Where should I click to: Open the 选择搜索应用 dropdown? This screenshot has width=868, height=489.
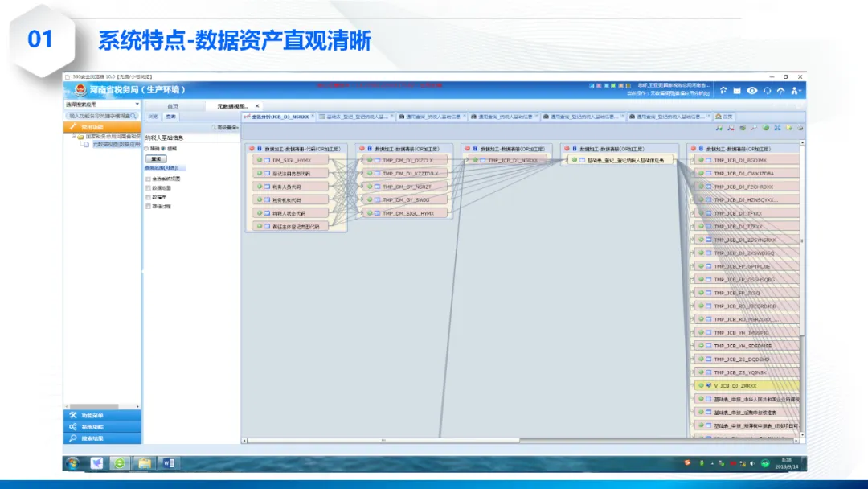coord(102,104)
